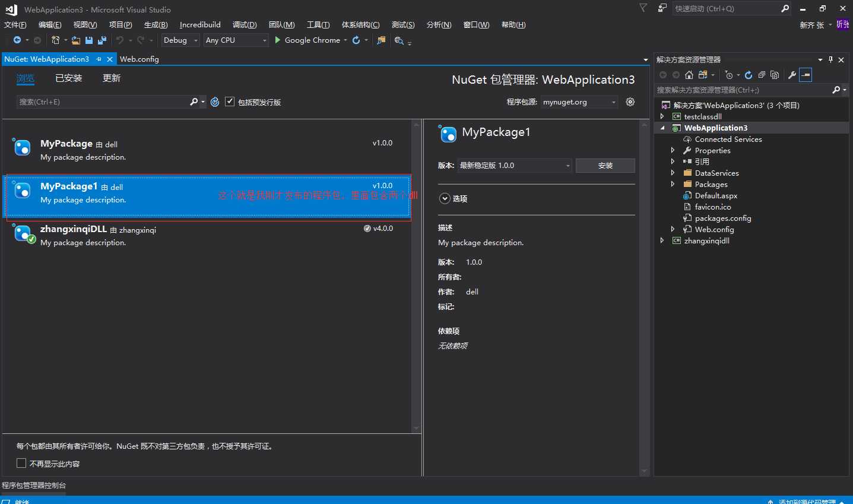Open 程序包管理器控制台 panel tab
Screen dimensions: 853x504
point(34,486)
